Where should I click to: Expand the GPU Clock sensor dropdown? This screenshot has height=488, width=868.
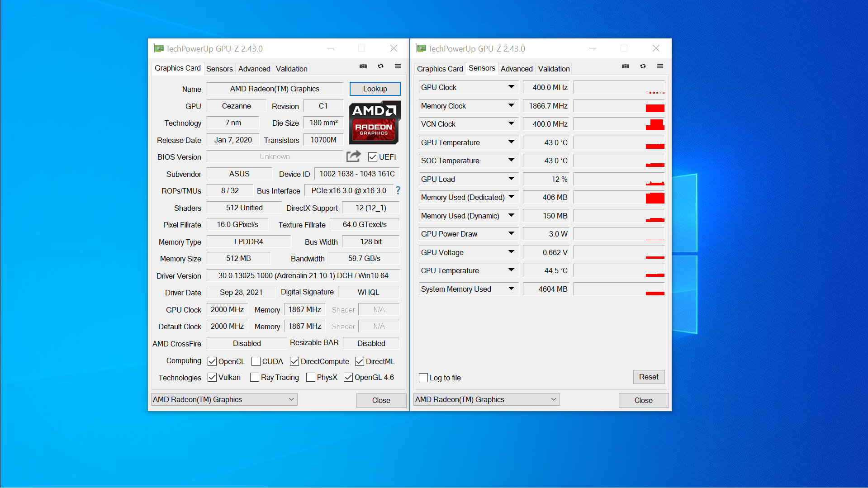click(x=511, y=87)
